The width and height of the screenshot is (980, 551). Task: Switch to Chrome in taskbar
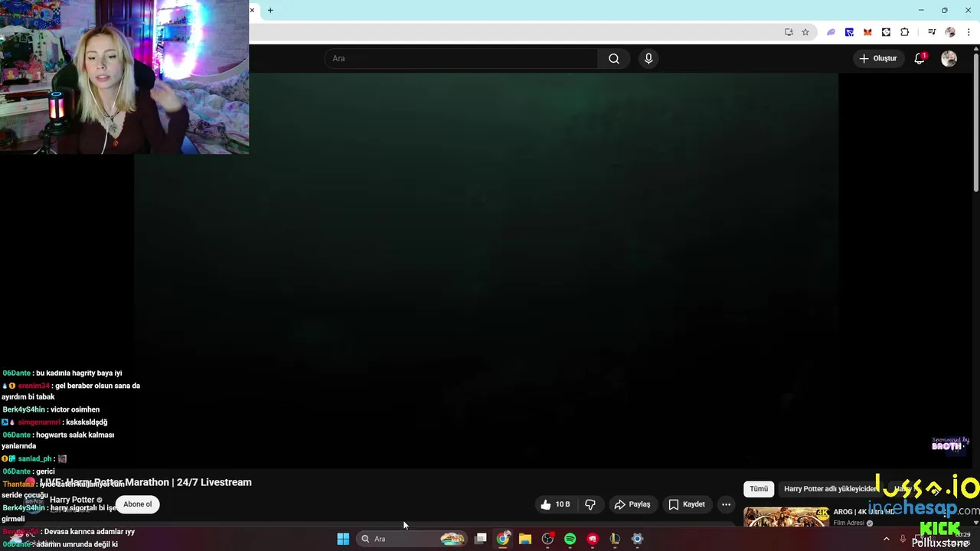[x=503, y=539]
